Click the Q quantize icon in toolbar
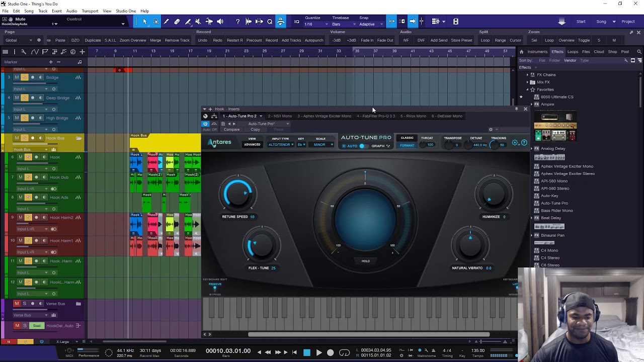This screenshot has height=362, width=644. 270,22
